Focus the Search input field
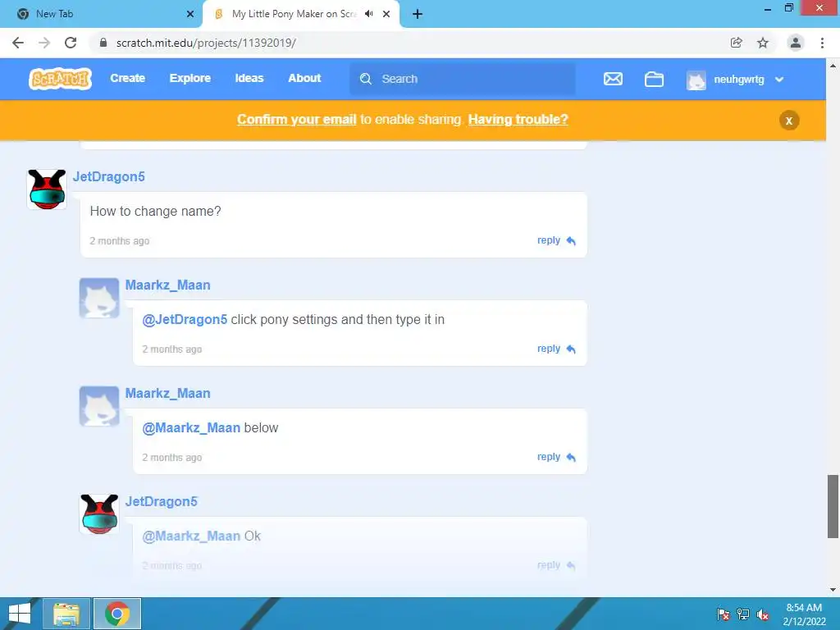Screen dimensions: 840x630 tap(463, 79)
